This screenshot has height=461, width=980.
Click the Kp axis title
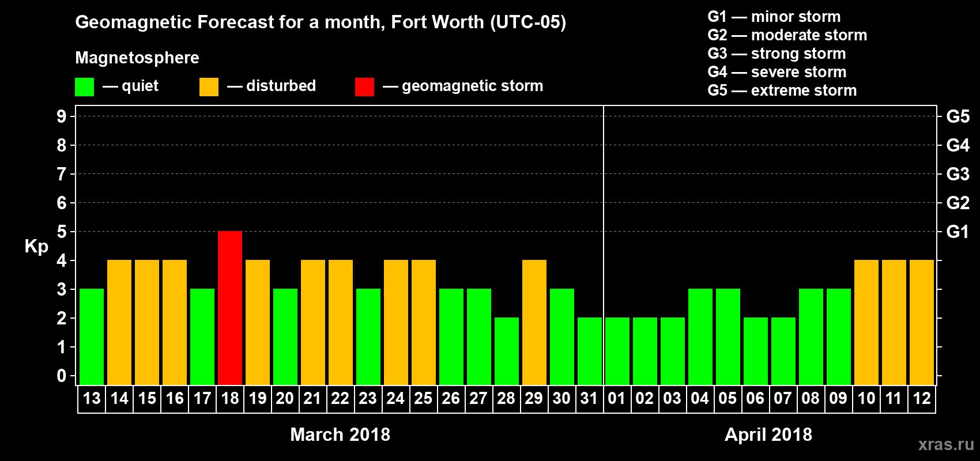coord(36,247)
